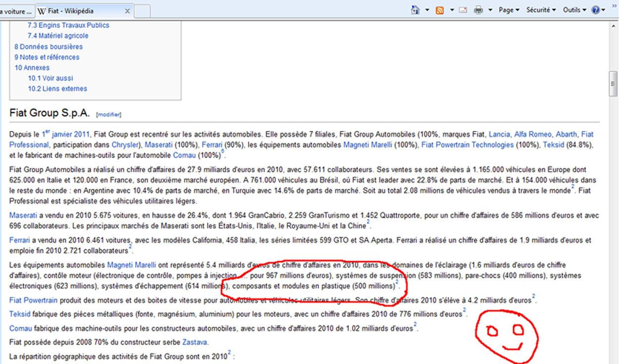Click the 'Fiat Group S.p.A.' heading text
Image resolution: width=619 pixels, height=364 pixels.
coord(50,113)
